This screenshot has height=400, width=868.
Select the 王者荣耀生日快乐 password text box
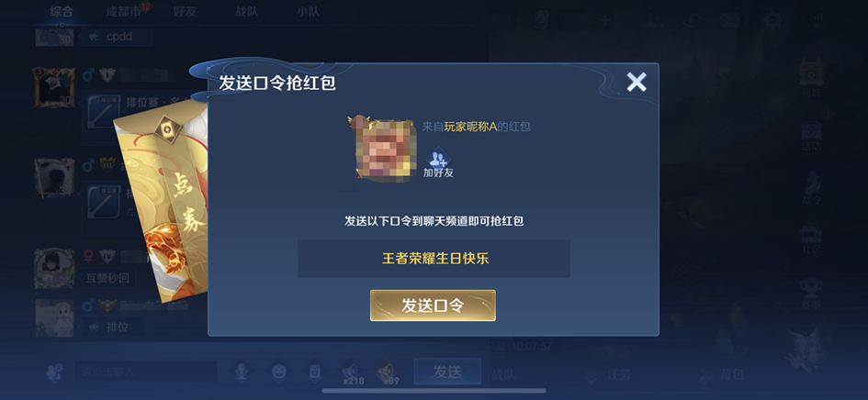click(434, 259)
